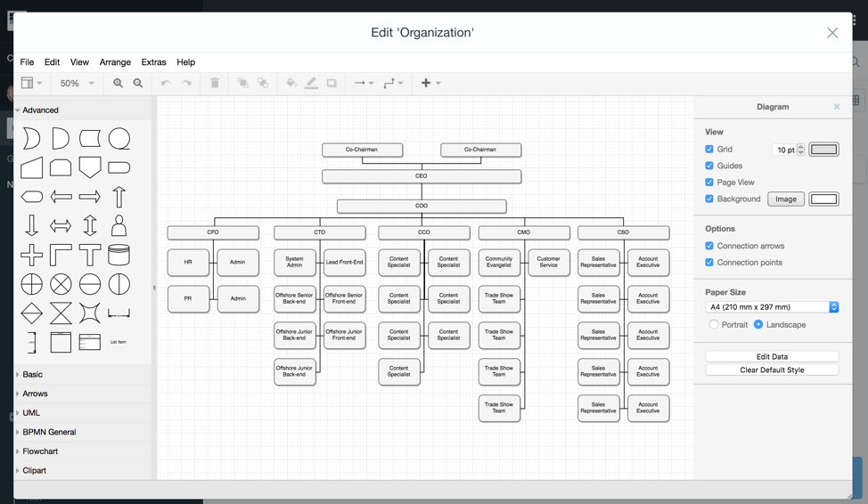Open the Extras menu

click(153, 62)
